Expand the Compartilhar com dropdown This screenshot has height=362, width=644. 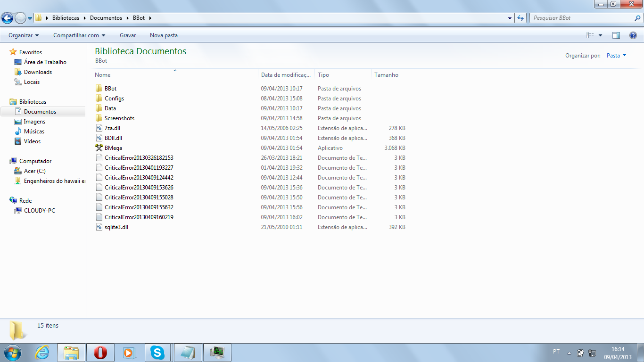[x=79, y=35]
